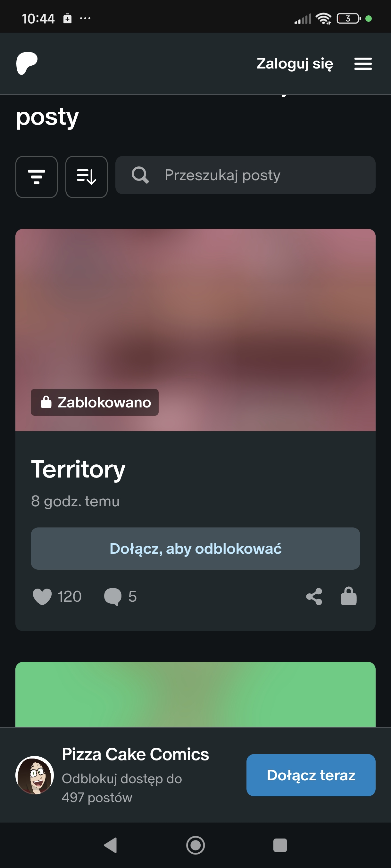Screen dimensions: 391x868
Task: Open the Zaloguj się login link
Action: click(x=295, y=64)
